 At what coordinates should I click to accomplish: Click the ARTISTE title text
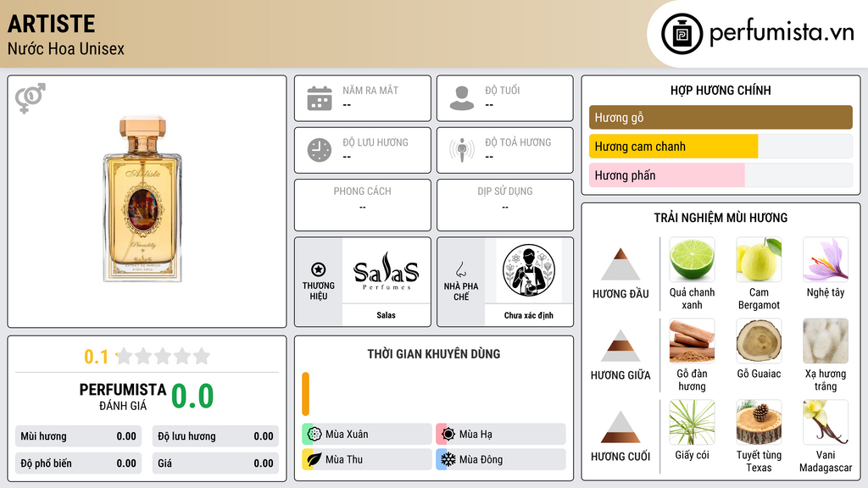click(x=51, y=24)
